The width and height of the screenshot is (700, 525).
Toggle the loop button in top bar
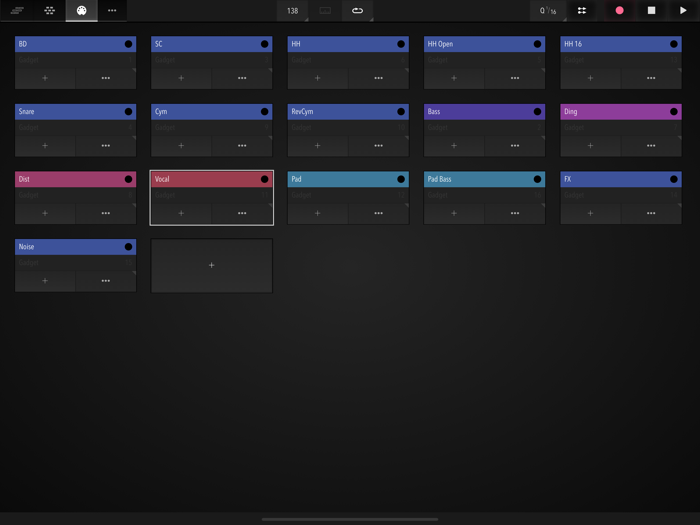[x=357, y=11]
